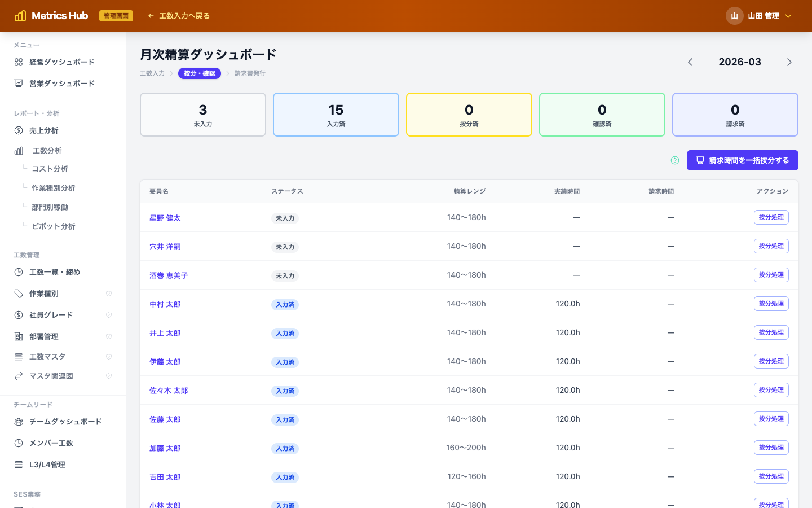Click the 管理画面 badge
This screenshot has width=812, height=508.
tap(116, 16)
